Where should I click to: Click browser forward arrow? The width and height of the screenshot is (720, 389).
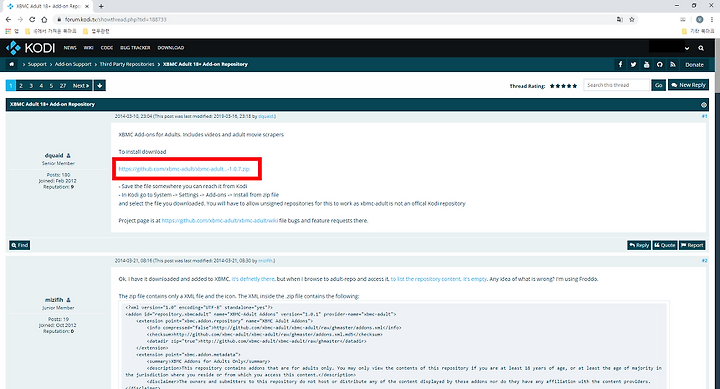(x=20, y=19)
